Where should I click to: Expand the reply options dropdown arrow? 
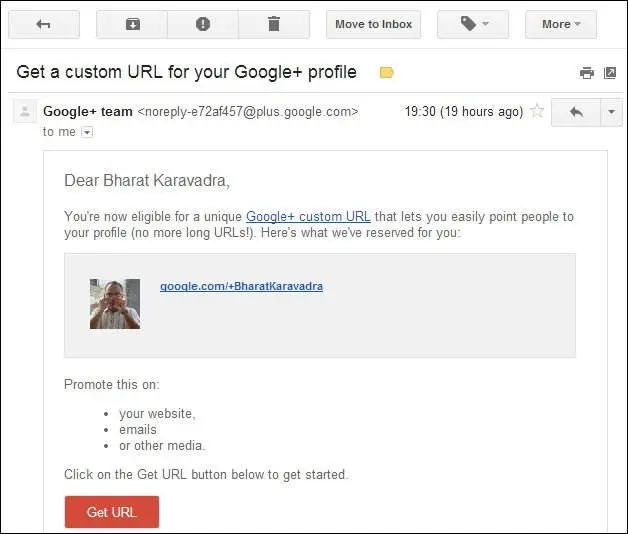click(x=611, y=112)
